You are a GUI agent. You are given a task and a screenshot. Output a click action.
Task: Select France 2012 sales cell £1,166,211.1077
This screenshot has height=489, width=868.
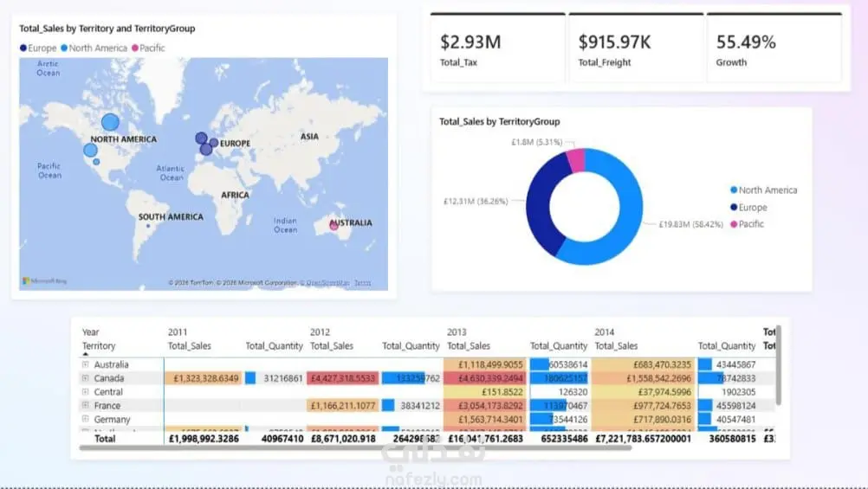(343, 405)
